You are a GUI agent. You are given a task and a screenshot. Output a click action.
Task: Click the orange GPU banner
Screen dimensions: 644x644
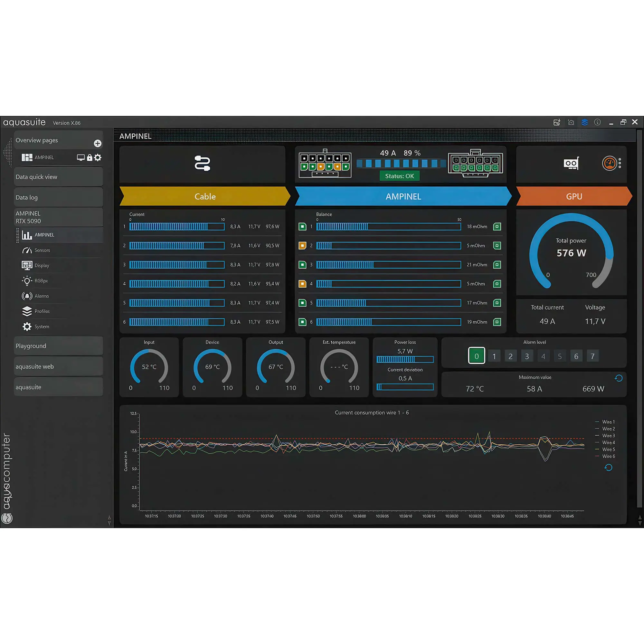[x=574, y=196]
